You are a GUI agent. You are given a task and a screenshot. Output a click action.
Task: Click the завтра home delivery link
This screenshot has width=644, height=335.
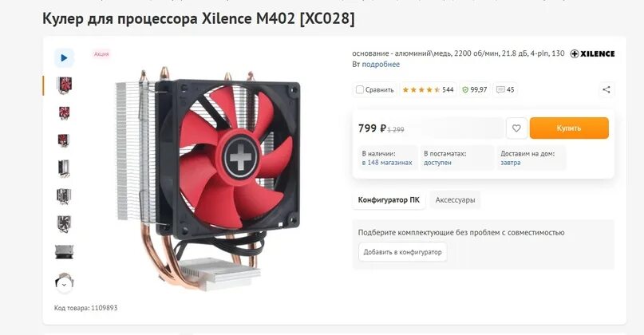point(511,163)
